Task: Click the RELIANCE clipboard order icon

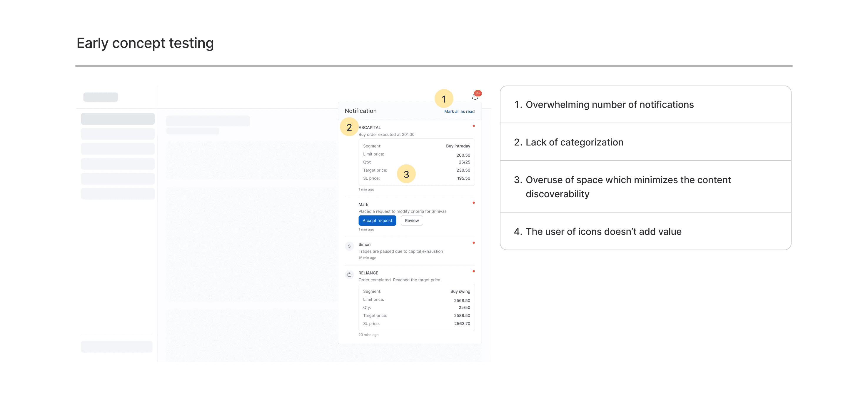Action: pos(349,275)
